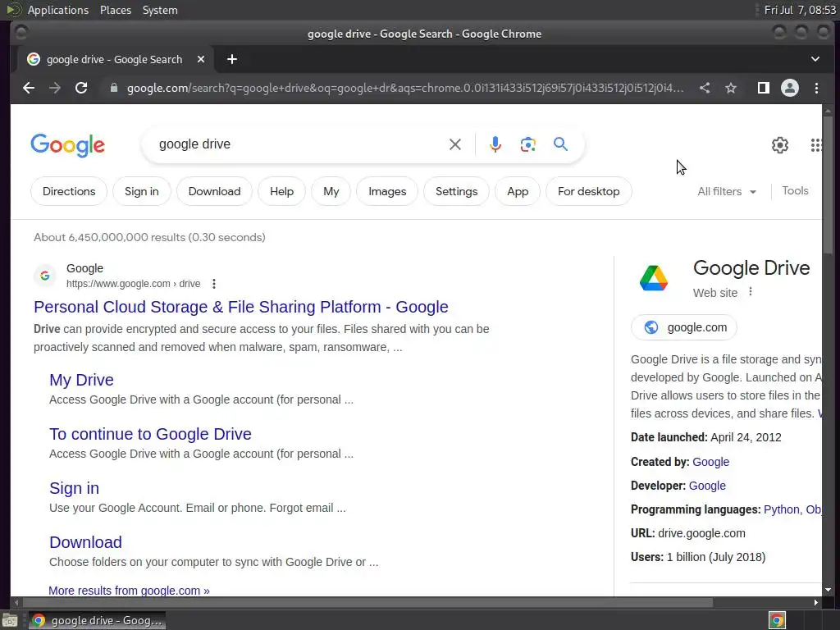This screenshot has height=630, width=840.
Task: Open the System menu
Action: pyautogui.click(x=160, y=10)
